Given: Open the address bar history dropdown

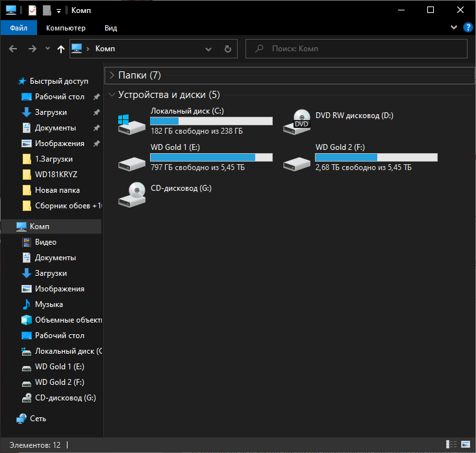Looking at the screenshot, I should [208, 49].
